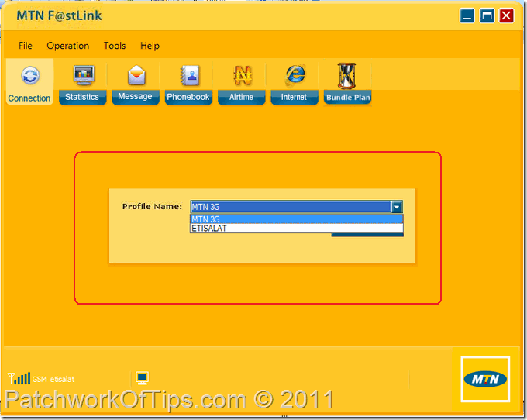Click the MTN logo badge
Viewport: 527px width, 420px height.
coord(485,379)
